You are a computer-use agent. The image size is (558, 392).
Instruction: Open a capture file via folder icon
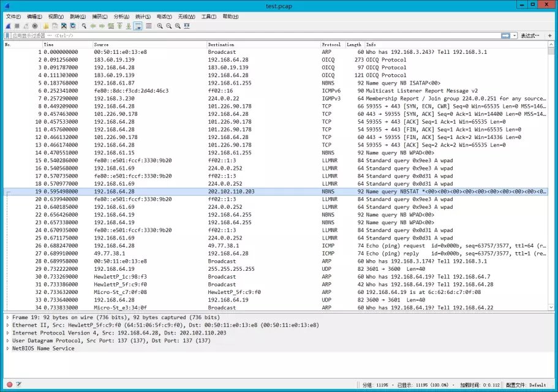point(46,26)
